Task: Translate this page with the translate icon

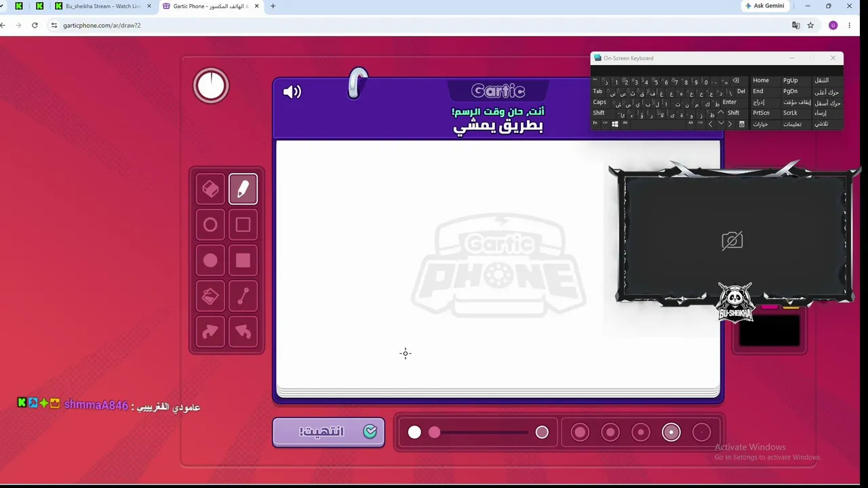Action: [796, 25]
